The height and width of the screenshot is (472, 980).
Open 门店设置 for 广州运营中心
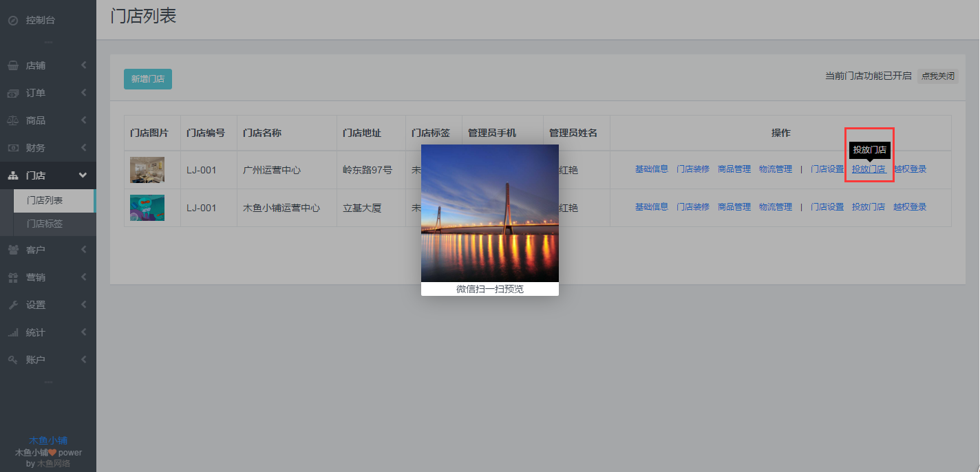pos(827,169)
